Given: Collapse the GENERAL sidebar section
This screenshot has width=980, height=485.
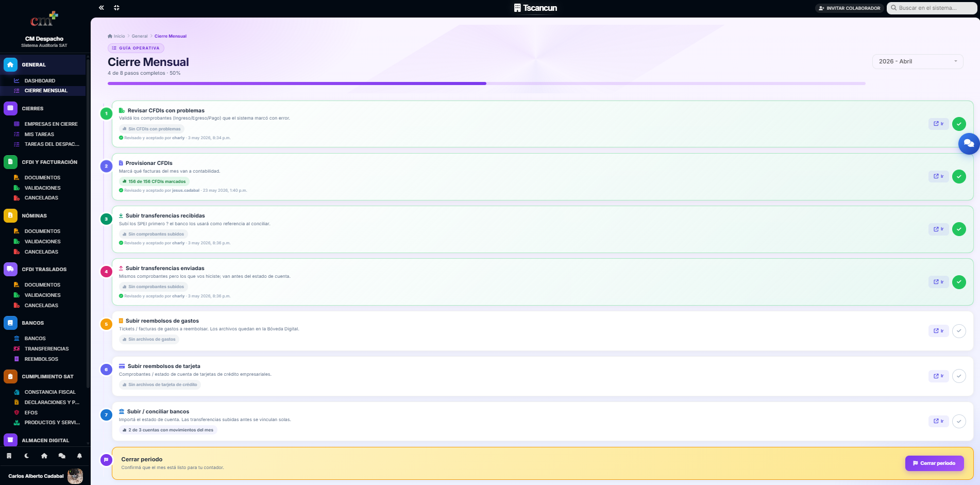Looking at the screenshot, I should pos(43,64).
